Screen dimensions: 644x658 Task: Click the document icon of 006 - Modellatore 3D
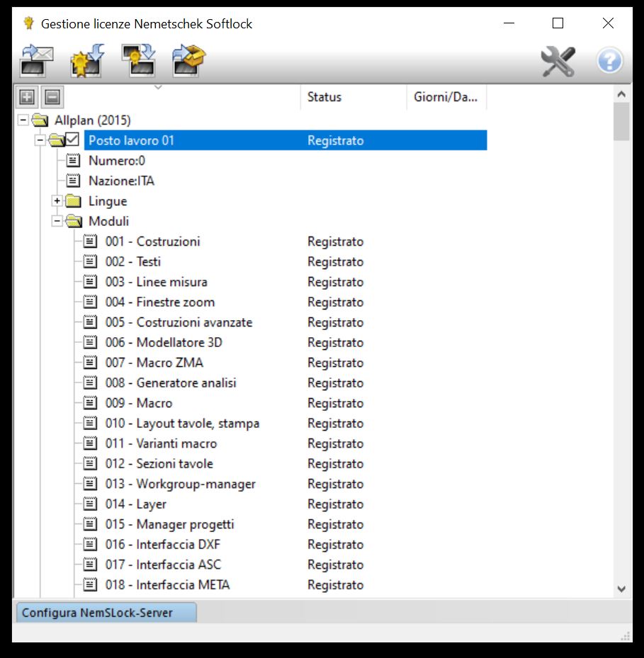pyautogui.click(x=90, y=342)
